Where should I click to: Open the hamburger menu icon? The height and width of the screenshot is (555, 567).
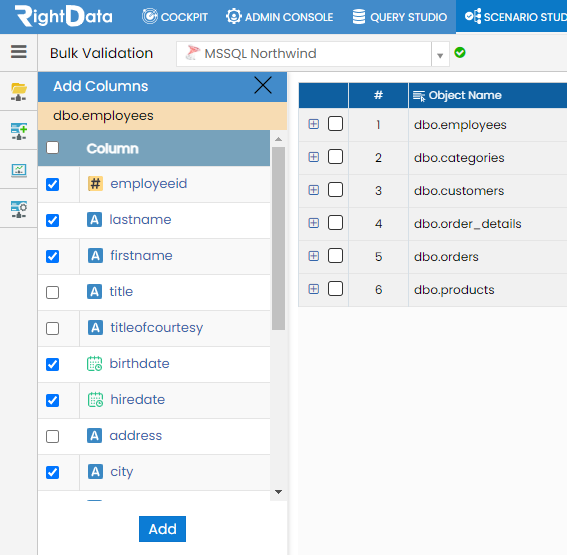point(18,52)
